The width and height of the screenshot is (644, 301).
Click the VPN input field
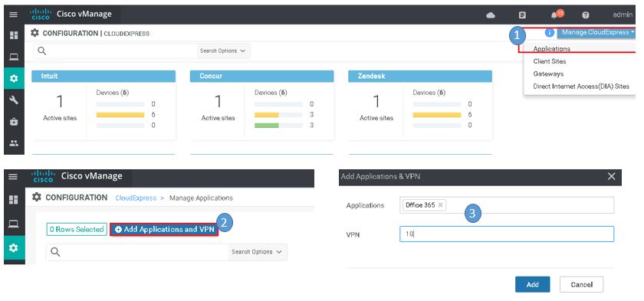coord(507,234)
